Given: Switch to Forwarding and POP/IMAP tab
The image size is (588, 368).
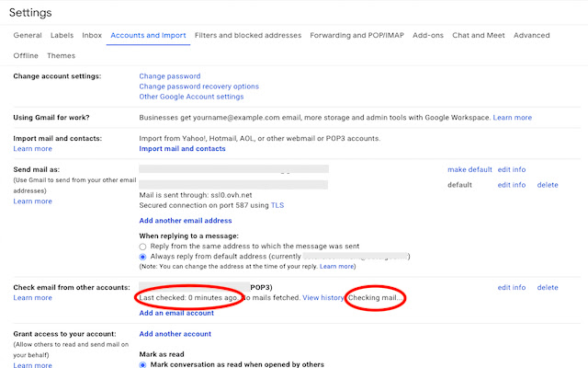Looking at the screenshot, I should [357, 35].
